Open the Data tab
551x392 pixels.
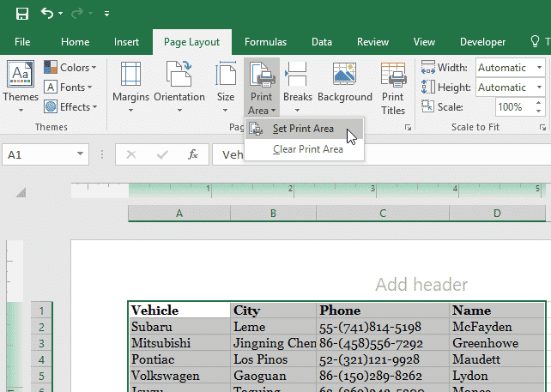click(x=322, y=42)
